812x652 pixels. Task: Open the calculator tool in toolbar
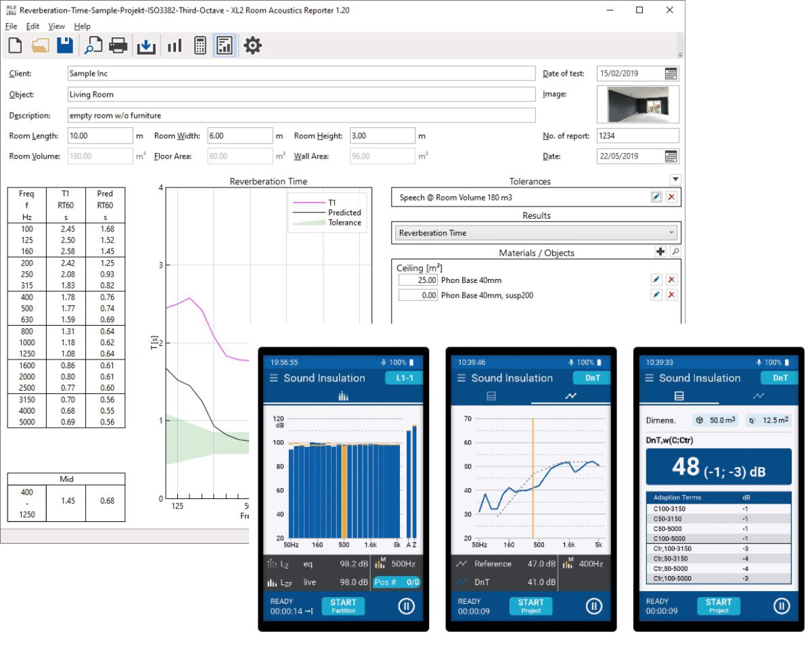click(x=200, y=46)
